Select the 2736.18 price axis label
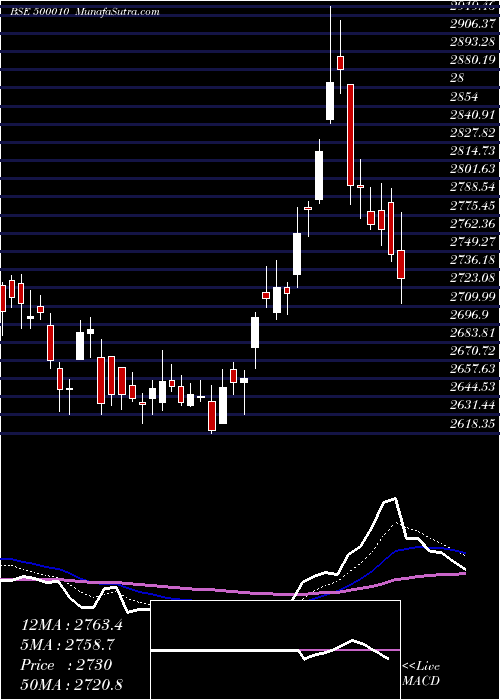Screen dimensions: 500x700 click(x=473, y=260)
